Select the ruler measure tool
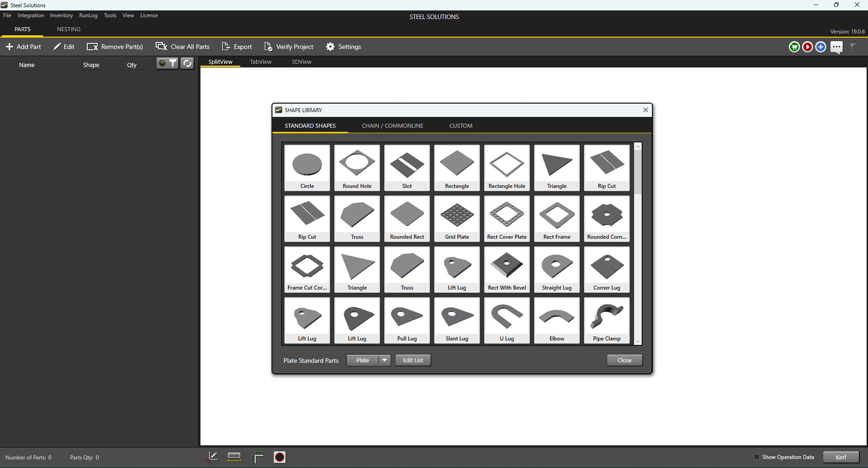Screen dimensions: 868x468 (234, 457)
